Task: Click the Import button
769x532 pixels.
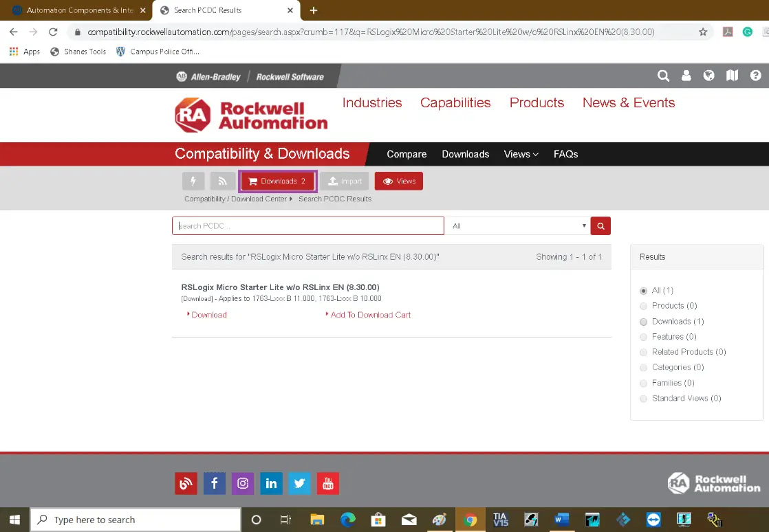Action: pos(345,181)
